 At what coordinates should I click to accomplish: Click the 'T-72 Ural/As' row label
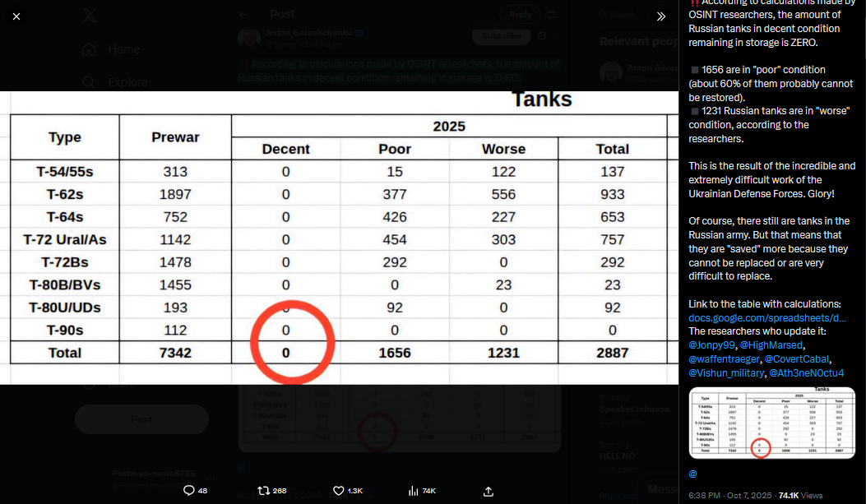tap(65, 239)
